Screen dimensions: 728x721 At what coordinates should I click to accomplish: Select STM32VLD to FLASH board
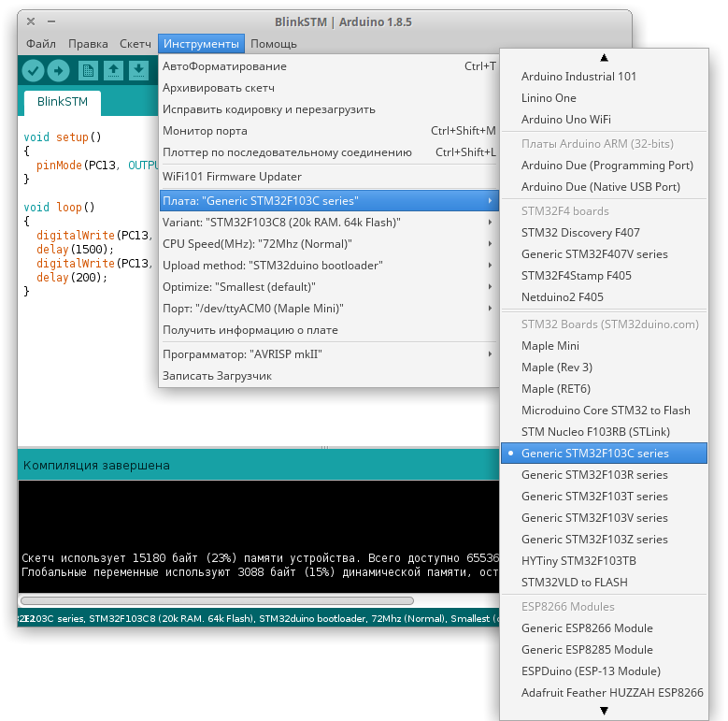coord(604,582)
